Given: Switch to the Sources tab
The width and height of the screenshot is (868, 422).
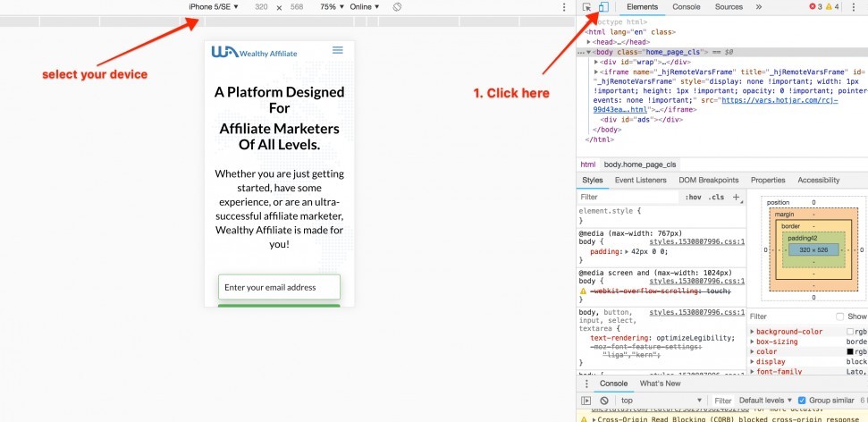Looking at the screenshot, I should click(729, 7).
